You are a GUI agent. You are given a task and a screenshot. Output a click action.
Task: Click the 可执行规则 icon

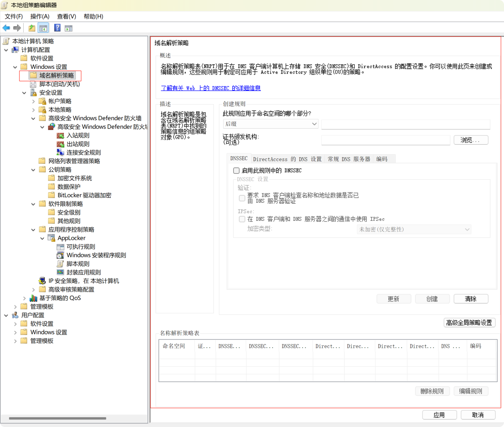[x=60, y=247]
